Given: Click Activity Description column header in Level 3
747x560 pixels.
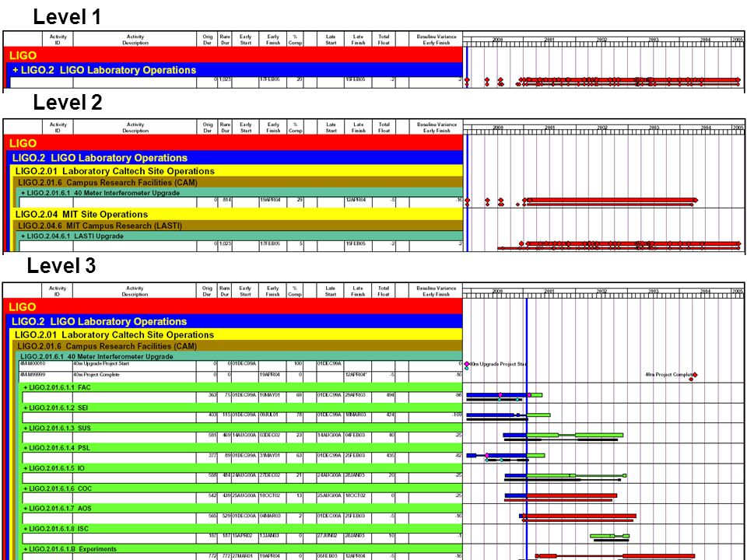Looking at the screenshot, I should tap(135, 292).
